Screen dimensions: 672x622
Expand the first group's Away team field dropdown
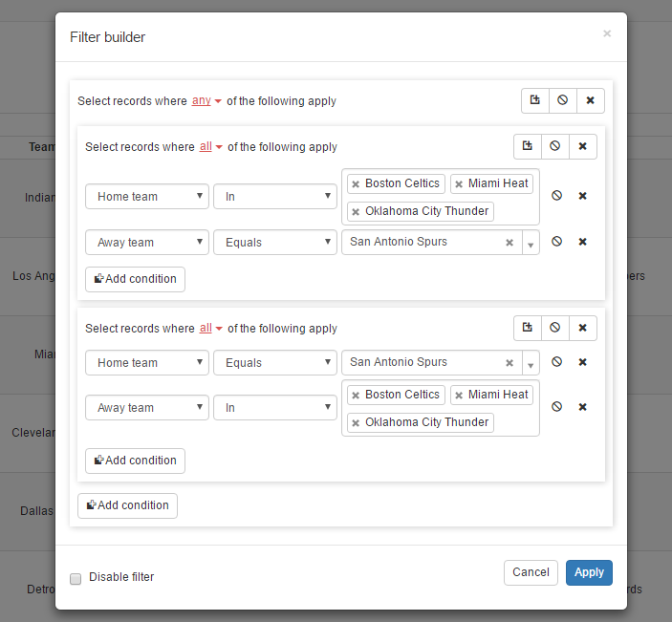pyautogui.click(x=146, y=243)
